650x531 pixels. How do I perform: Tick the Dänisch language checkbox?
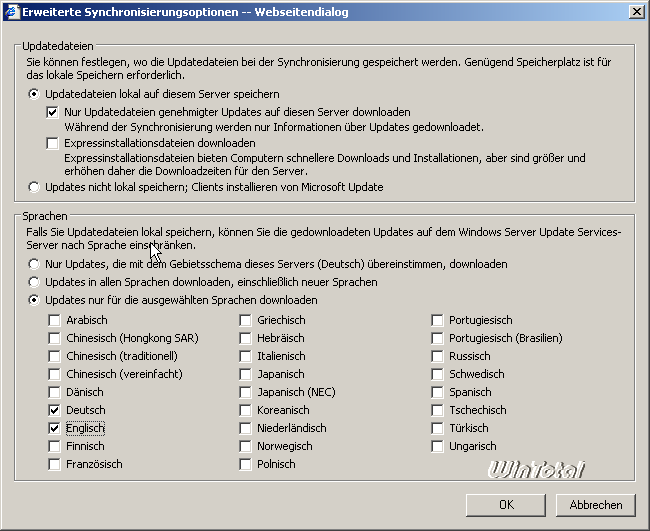54,392
